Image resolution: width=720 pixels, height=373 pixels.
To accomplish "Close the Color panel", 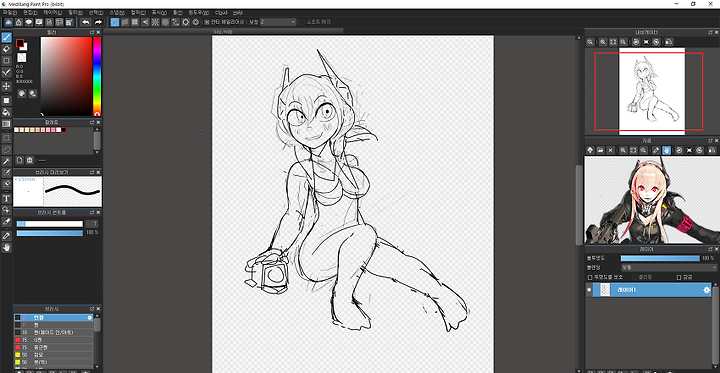I will [98, 33].
